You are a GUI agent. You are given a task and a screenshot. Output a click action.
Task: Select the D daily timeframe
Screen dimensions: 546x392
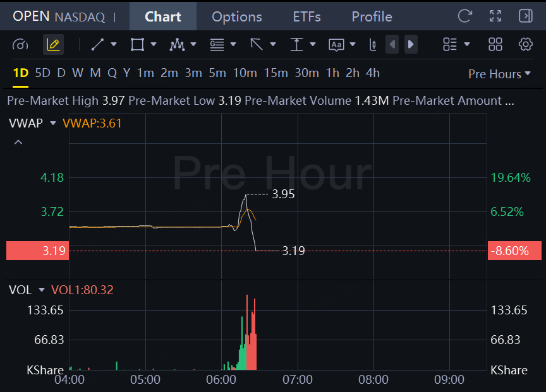pos(61,73)
